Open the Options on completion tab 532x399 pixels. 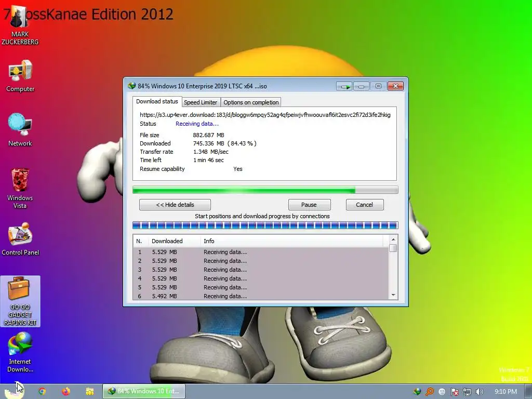(x=251, y=102)
